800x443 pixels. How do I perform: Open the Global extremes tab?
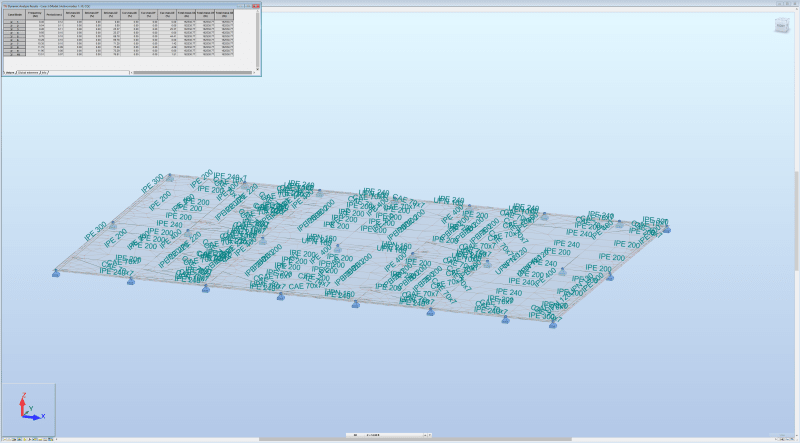point(29,72)
